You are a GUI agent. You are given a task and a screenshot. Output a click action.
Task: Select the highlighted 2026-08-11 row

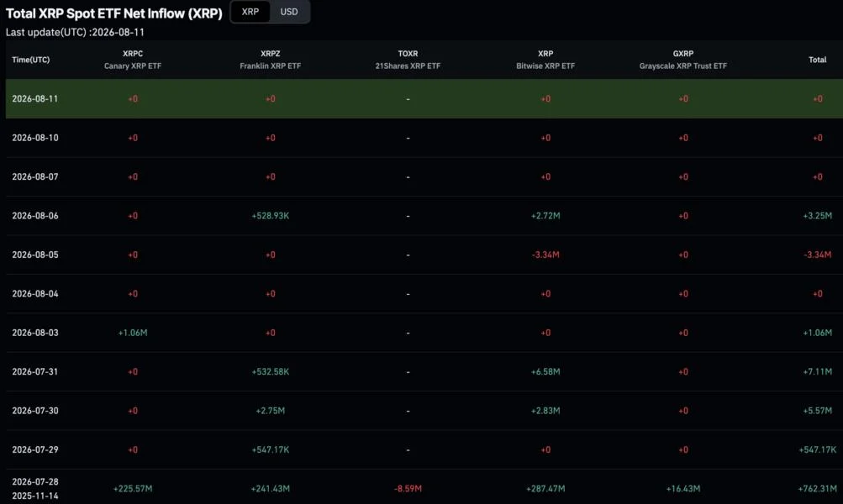424,99
